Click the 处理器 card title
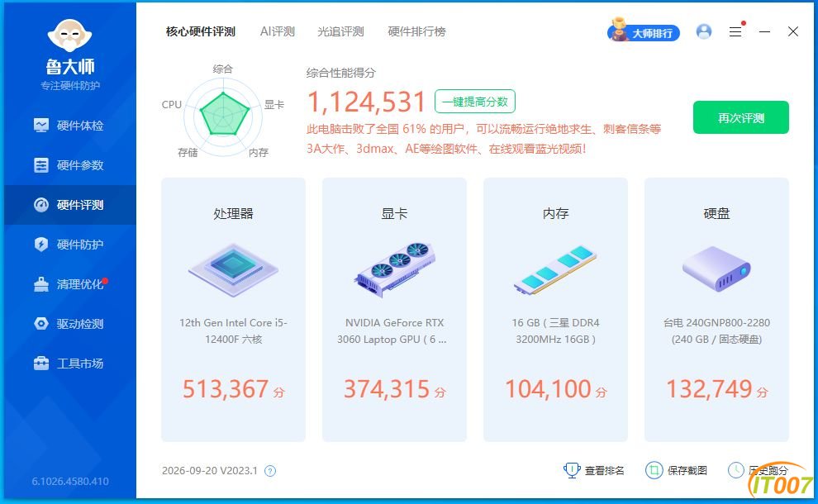 (x=233, y=213)
